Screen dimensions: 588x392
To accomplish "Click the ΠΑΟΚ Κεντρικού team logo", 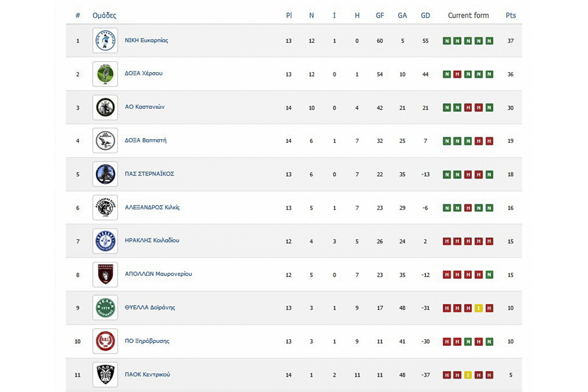I will click(x=105, y=375).
